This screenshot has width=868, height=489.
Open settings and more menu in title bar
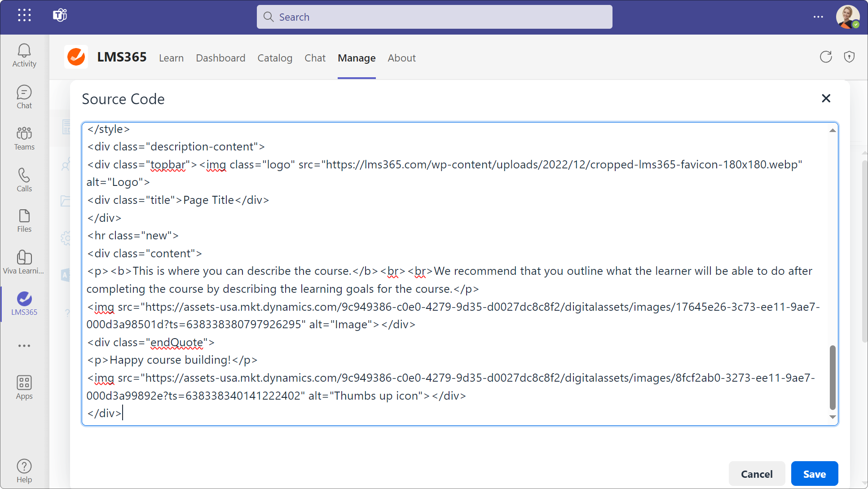(818, 17)
